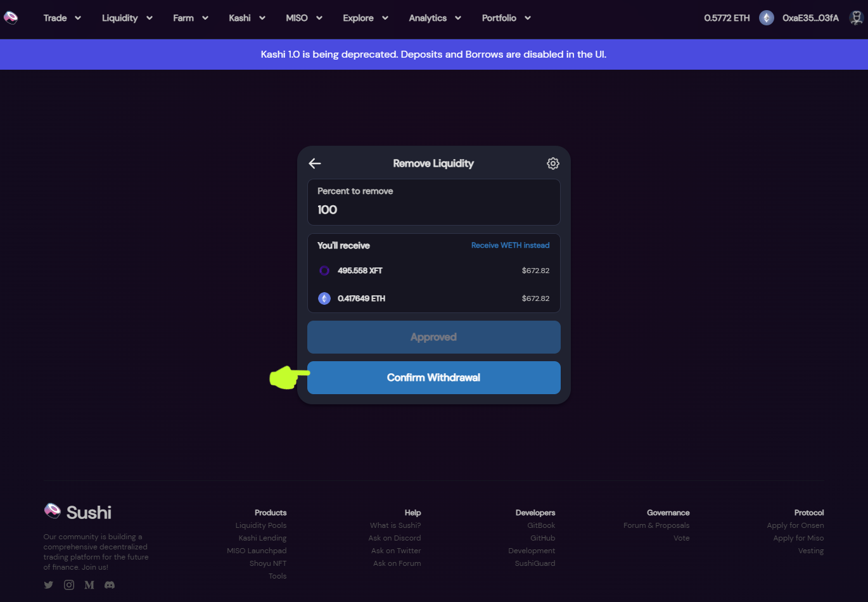Open wallet address 0xaE35...03fA
The height and width of the screenshot is (602, 868).
(x=810, y=18)
